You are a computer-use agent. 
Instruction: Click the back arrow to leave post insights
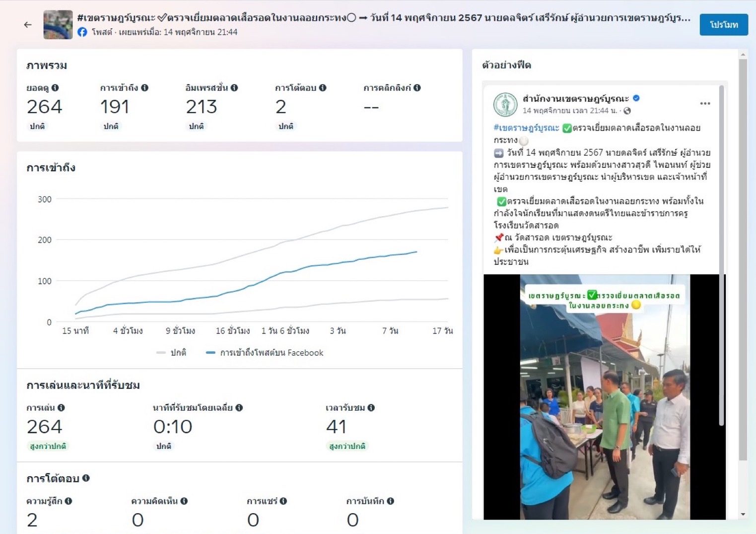point(28,24)
